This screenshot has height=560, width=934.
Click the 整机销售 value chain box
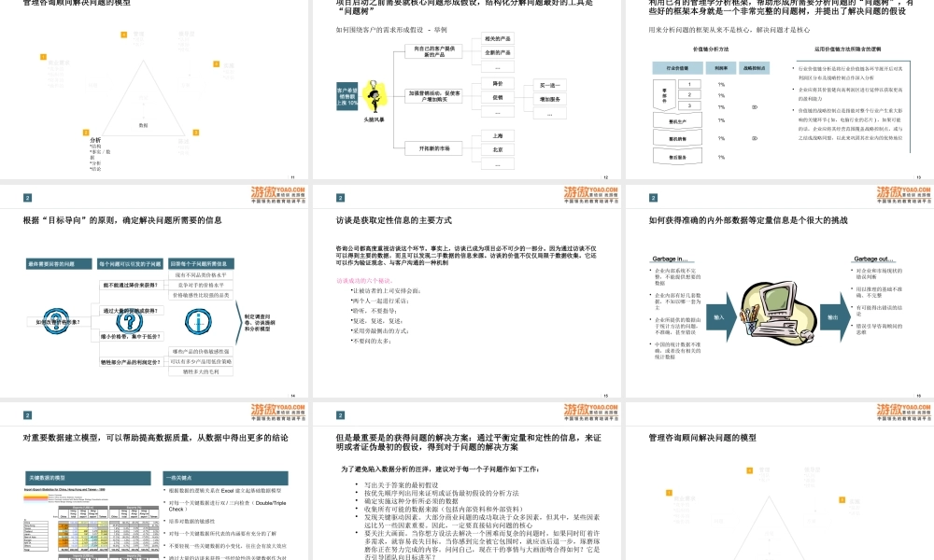click(x=677, y=138)
